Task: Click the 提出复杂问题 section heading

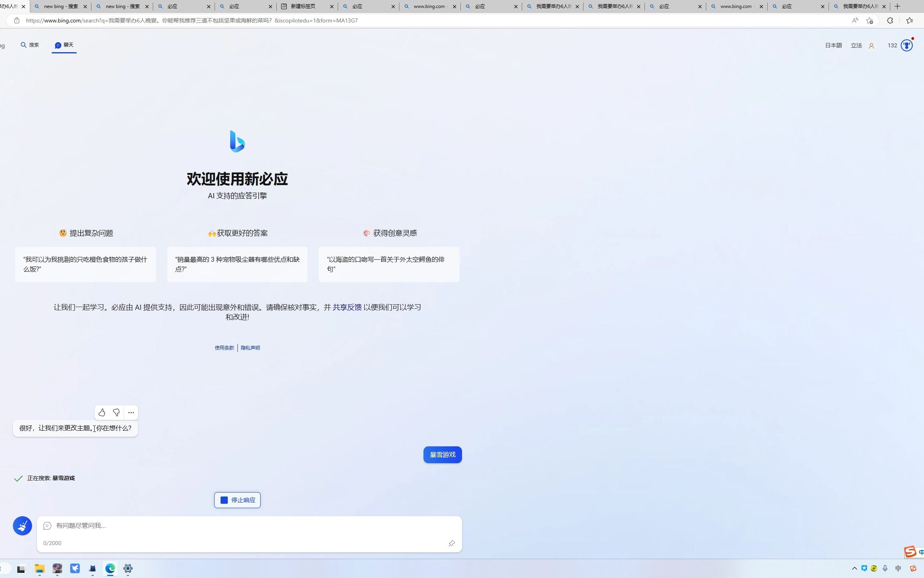Action: pyautogui.click(x=86, y=233)
